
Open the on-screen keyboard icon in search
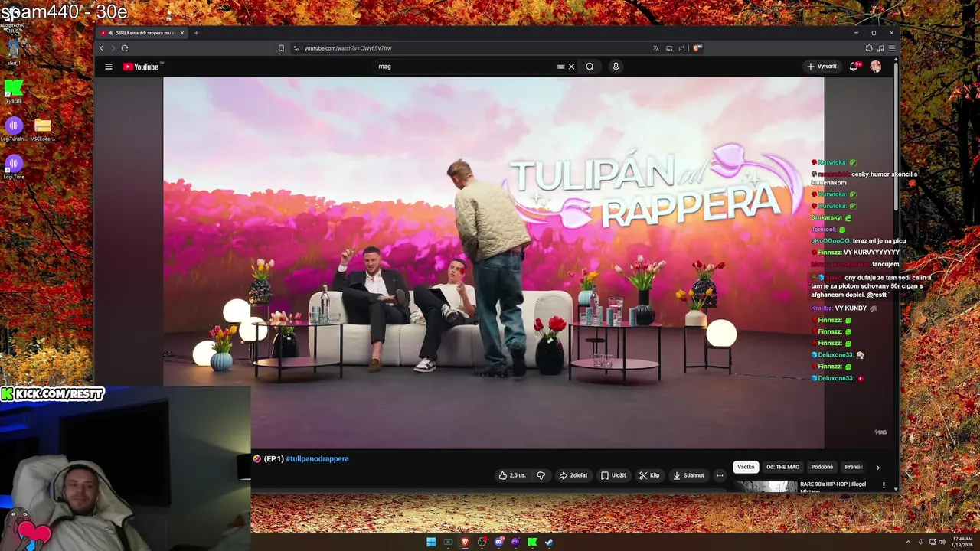(560, 67)
